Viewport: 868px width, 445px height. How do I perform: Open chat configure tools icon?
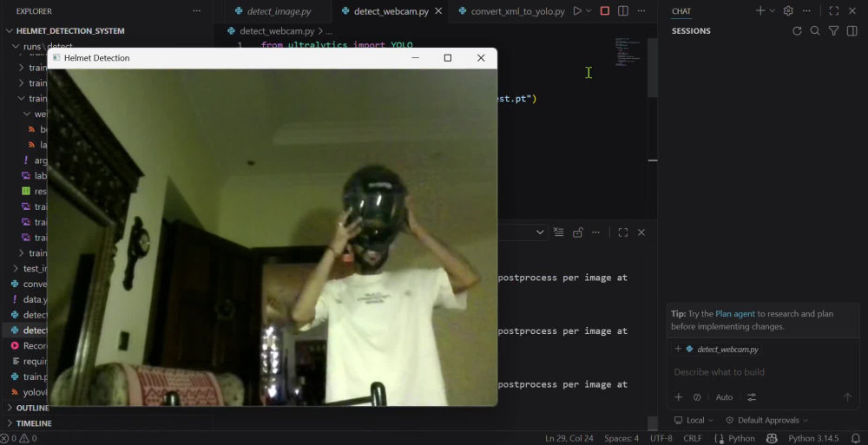tap(751, 397)
